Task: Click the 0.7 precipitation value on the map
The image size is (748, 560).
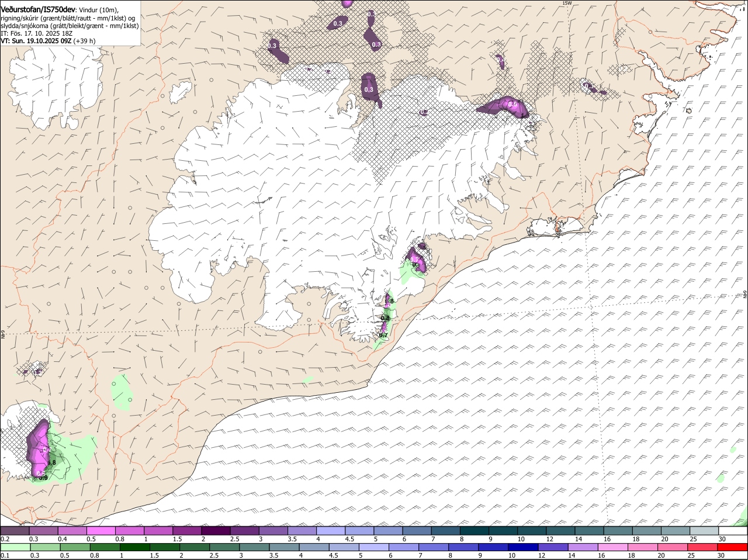Action: [x=383, y=335]
